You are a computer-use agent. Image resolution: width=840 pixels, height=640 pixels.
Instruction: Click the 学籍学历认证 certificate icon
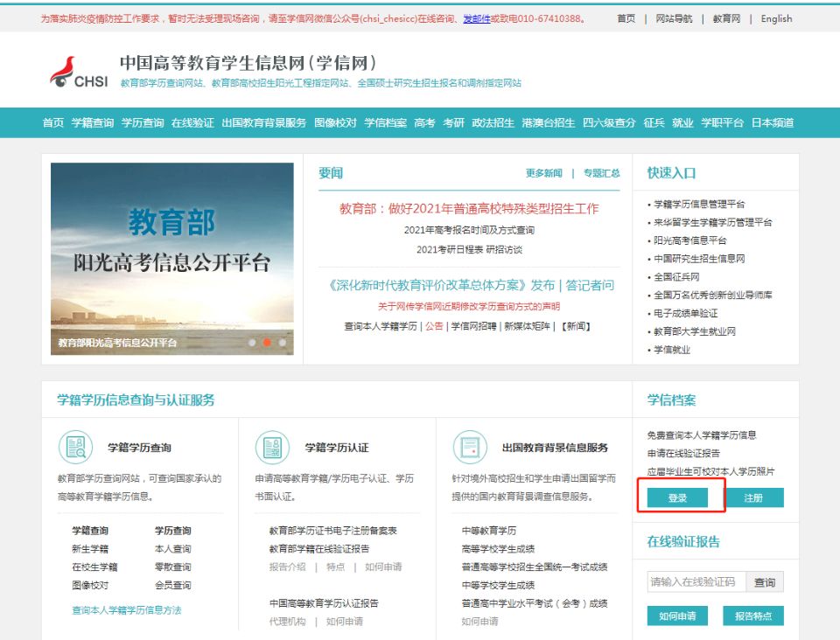(x=272, y=447)
